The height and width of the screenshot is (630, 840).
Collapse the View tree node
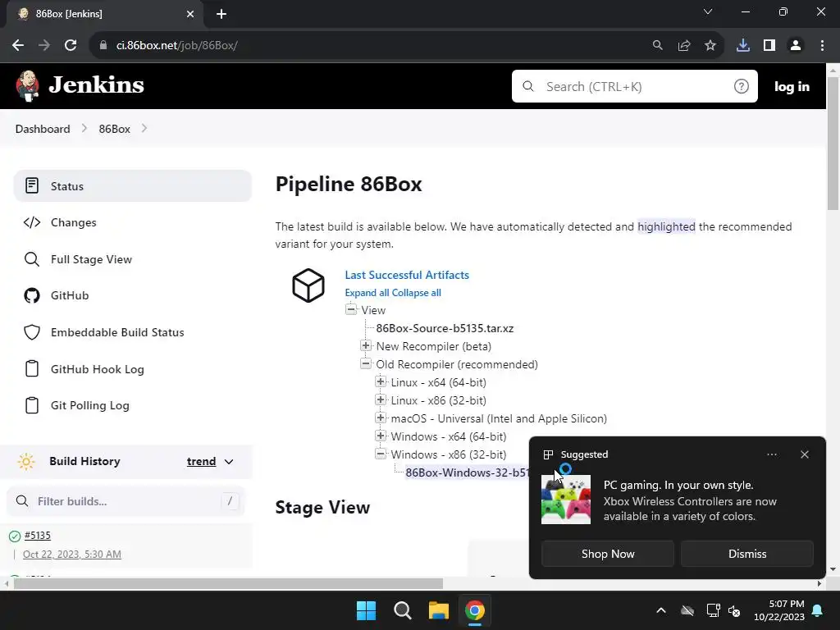[x=351, y=309]
